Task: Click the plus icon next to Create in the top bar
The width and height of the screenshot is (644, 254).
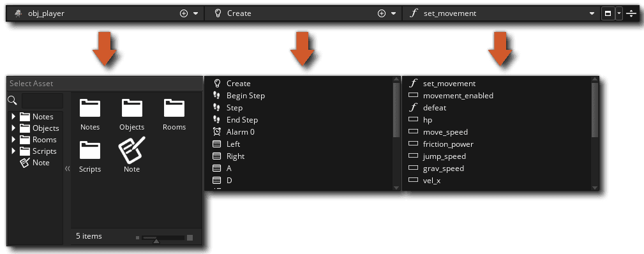Action: [x=382, y=13]
